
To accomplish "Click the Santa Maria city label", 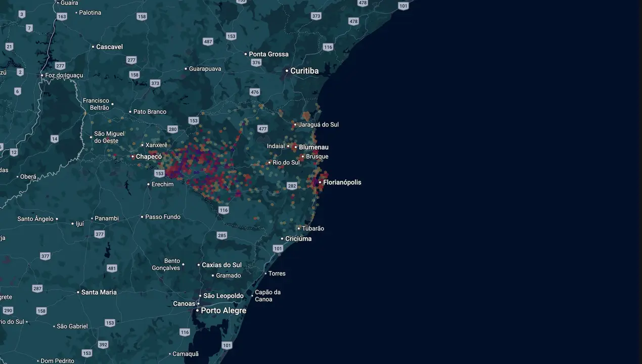I will [x=99, y=292].
